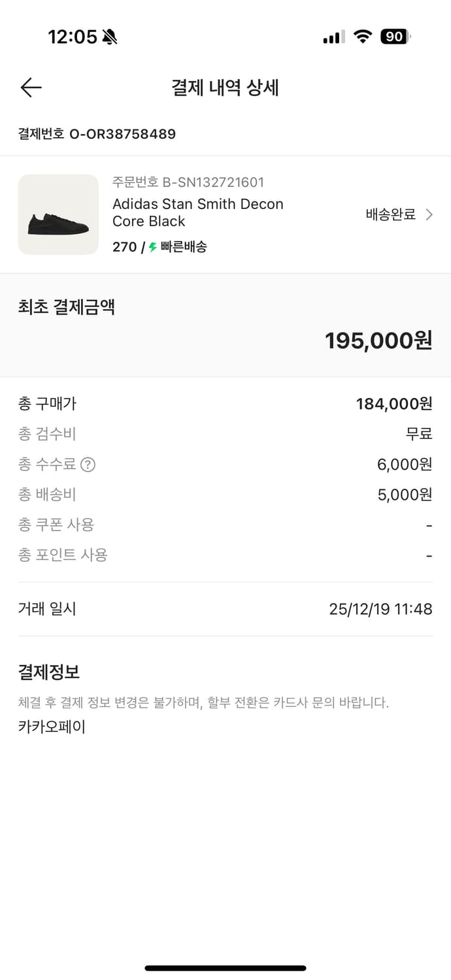Viewport: 451px width, 980px height.
Task: Tap payment number O-OR38758489
Action: click(x=96, y=134)
